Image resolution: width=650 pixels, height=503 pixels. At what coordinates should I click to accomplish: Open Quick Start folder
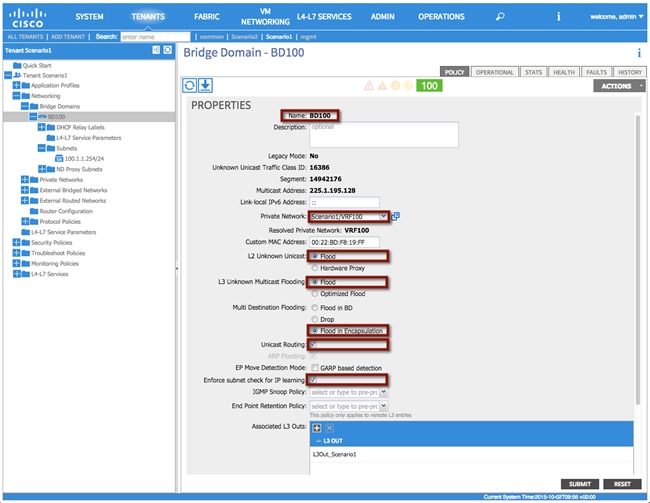(x=37, y=66)
